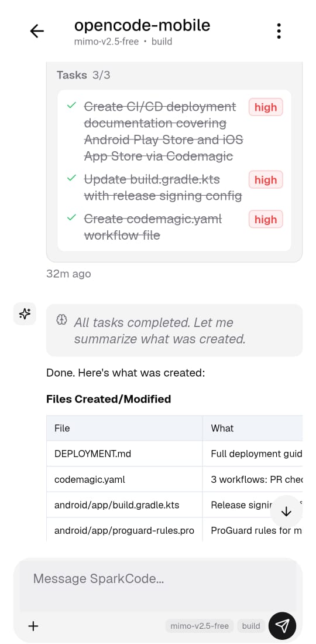
Task: Open the build mode selector chip
Action: 250,626
